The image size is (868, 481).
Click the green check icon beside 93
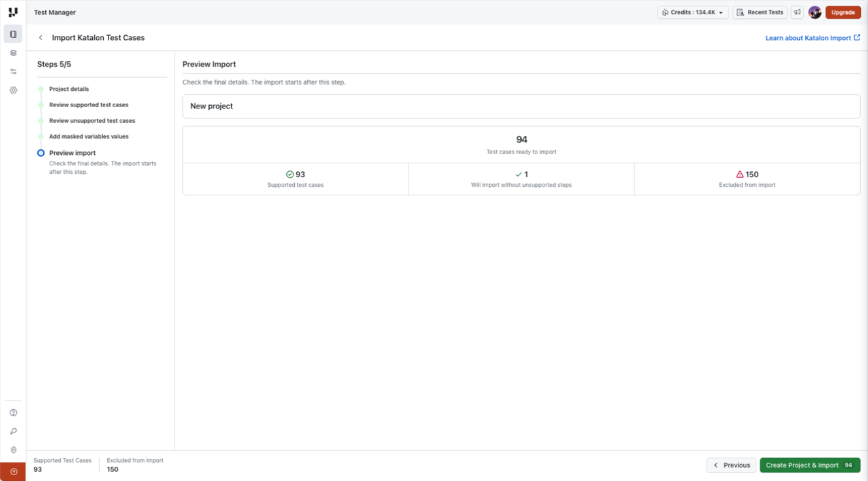[290, 174]
